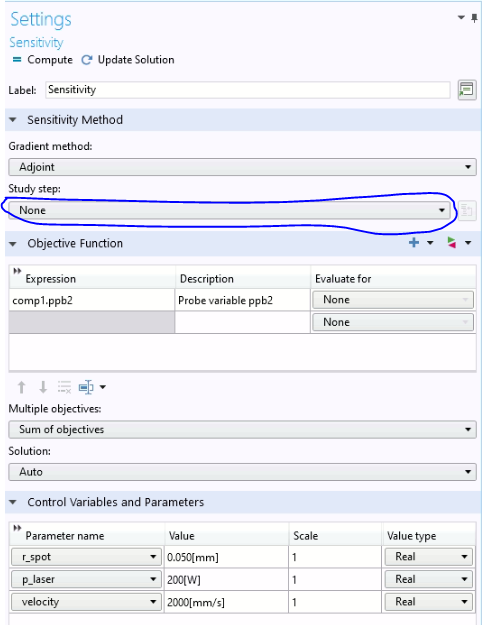This screenshot has height=625, width=482.
Task: Click the label options icon beside Sensitivity
Action: coord(466,90)
